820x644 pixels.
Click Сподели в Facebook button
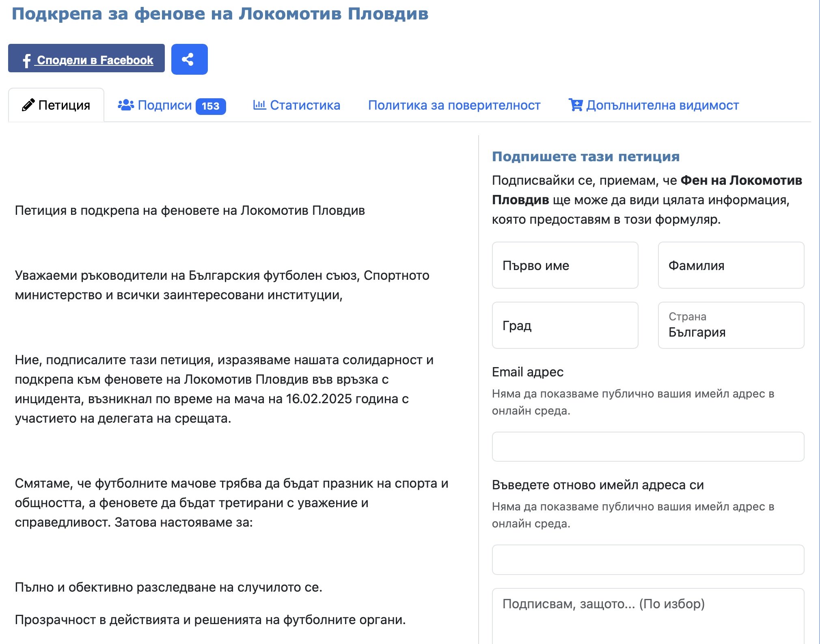tap(86, 58)
